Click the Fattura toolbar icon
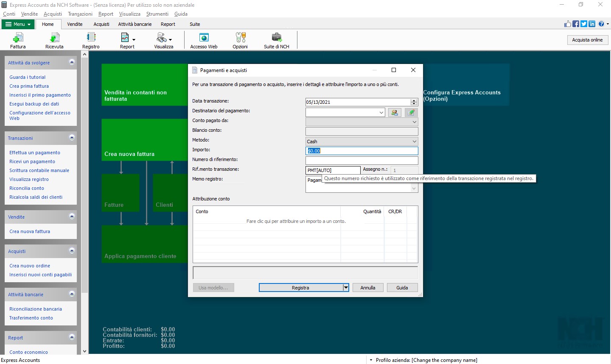611x364 pixels. [x=18, y=37]
